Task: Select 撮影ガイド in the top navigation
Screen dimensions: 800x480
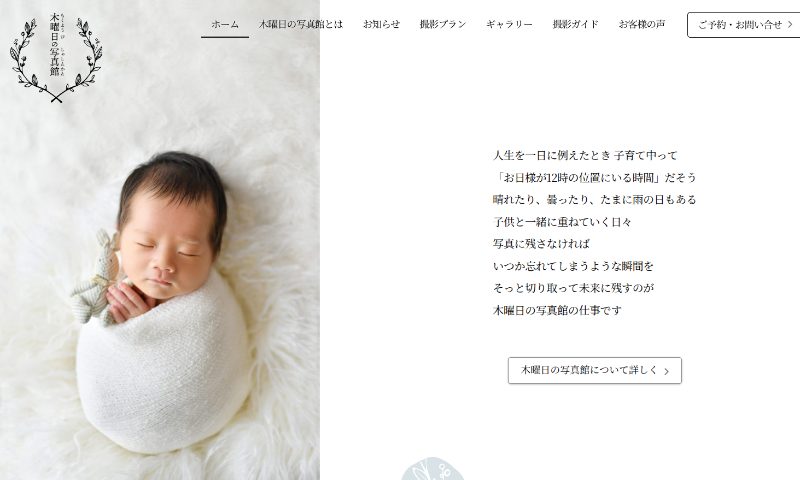Action: pyautogui.click(x=575, y=24)
